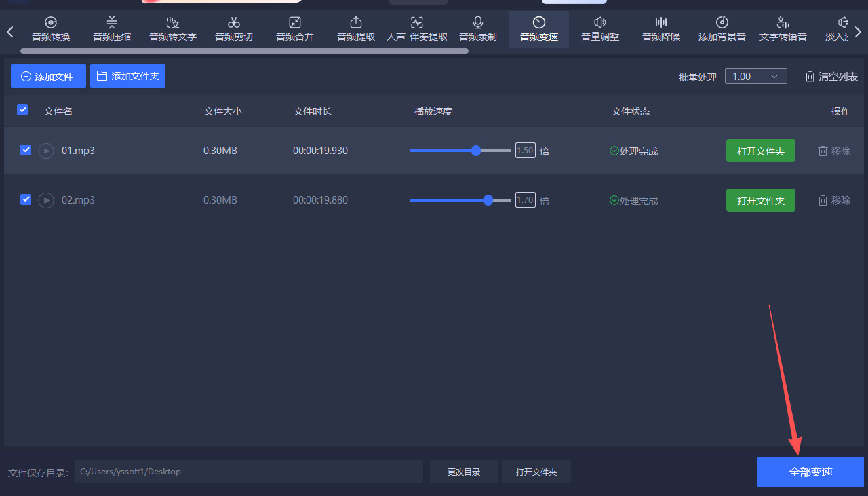Viewport: 868px width, 496px height.
Task: Uncheck the 02.mp3 file checkbox
Action: click(x=26, y=199)
